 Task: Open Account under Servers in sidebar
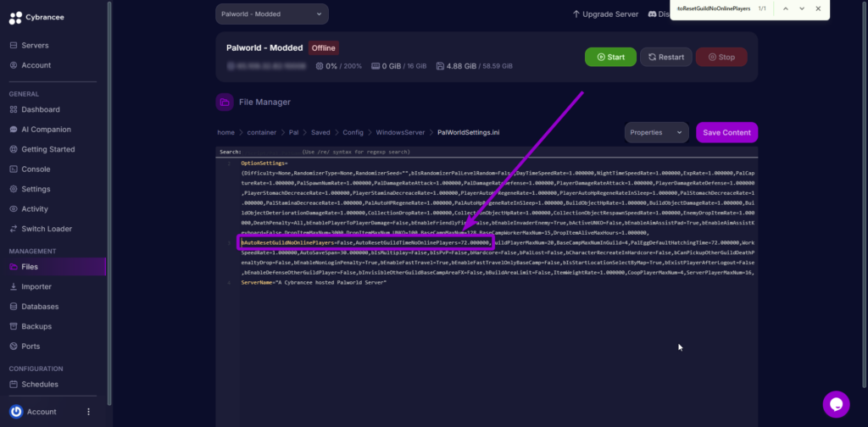point(36,65)
